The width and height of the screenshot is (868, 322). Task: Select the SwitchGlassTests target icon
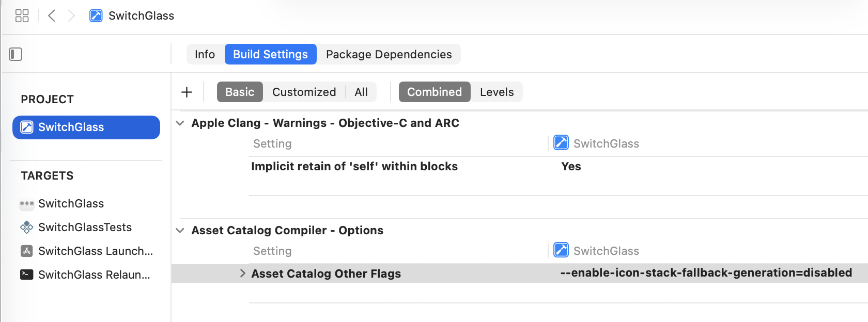point(27,227)
